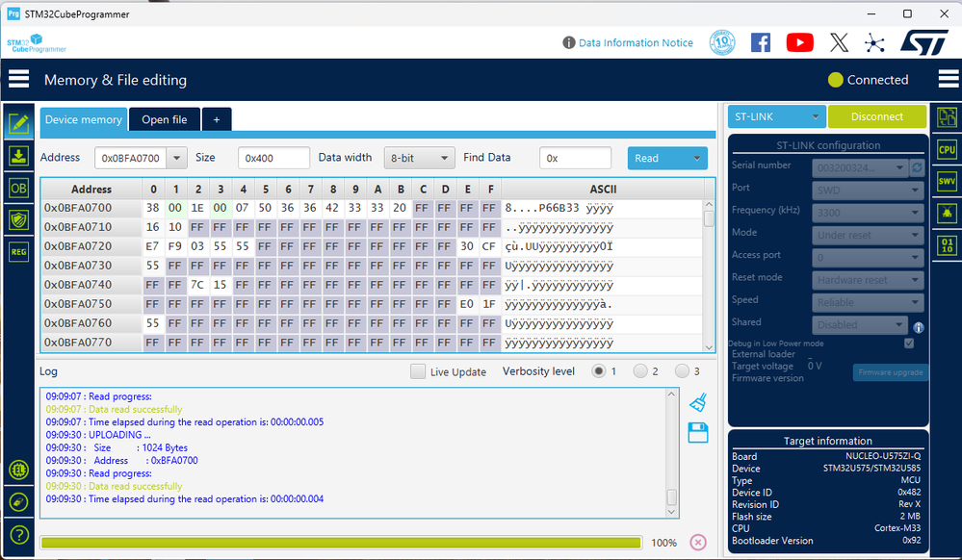Select verbosity level 2

coord(640,371)
